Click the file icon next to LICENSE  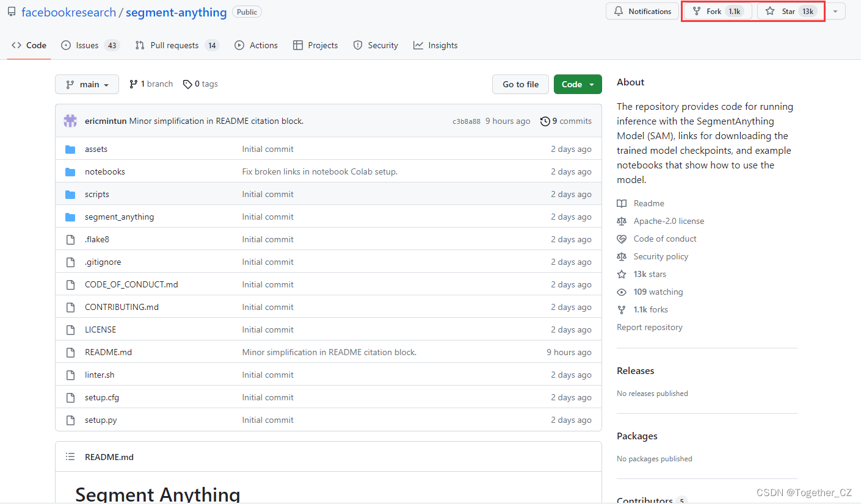(x=70, y=329)
